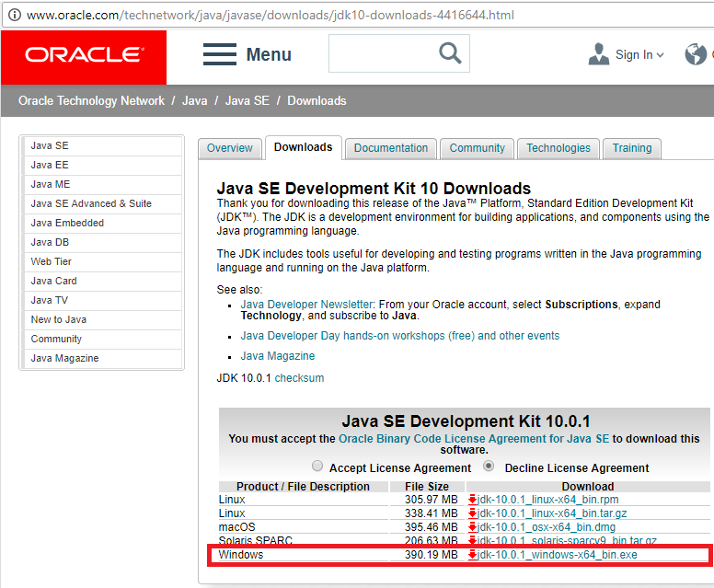The height and width of the screenshot is (588, 714).
Task: Expand the Sign In dropdown
Action: 639,55
